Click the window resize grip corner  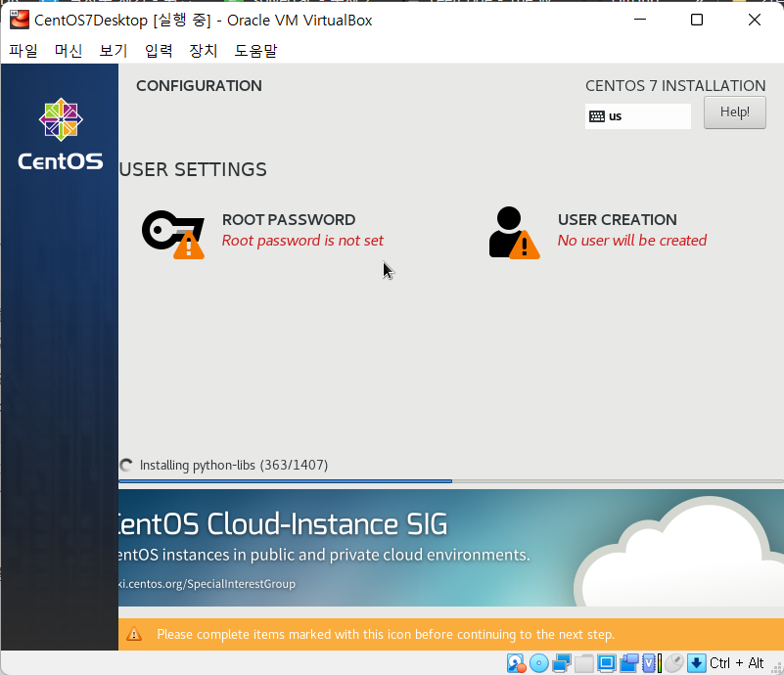tap(776, 667)
